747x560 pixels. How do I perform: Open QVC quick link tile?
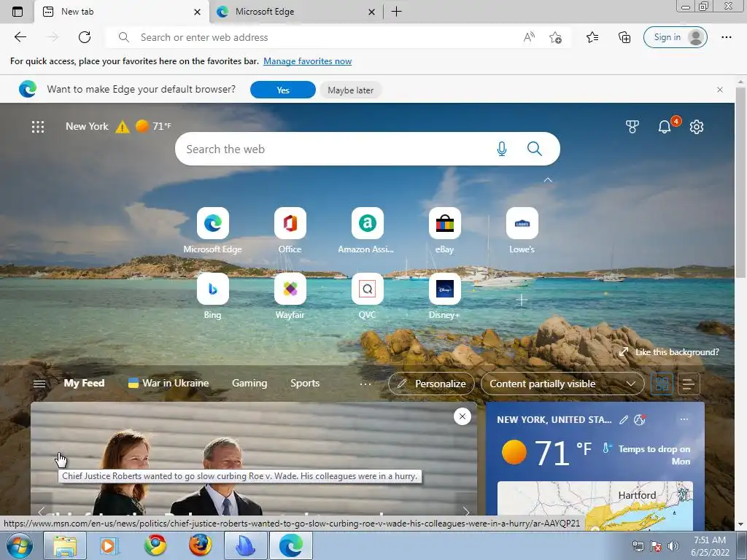[x=368, y=289]
